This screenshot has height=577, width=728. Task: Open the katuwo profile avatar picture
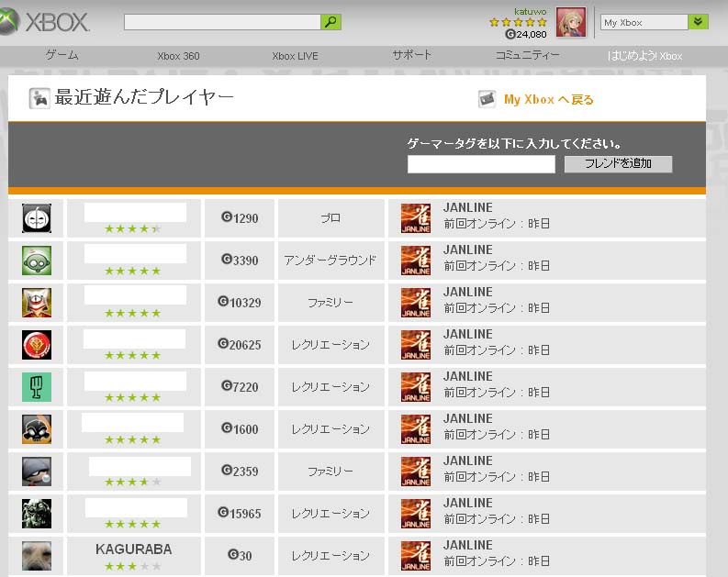click(571, 22)
